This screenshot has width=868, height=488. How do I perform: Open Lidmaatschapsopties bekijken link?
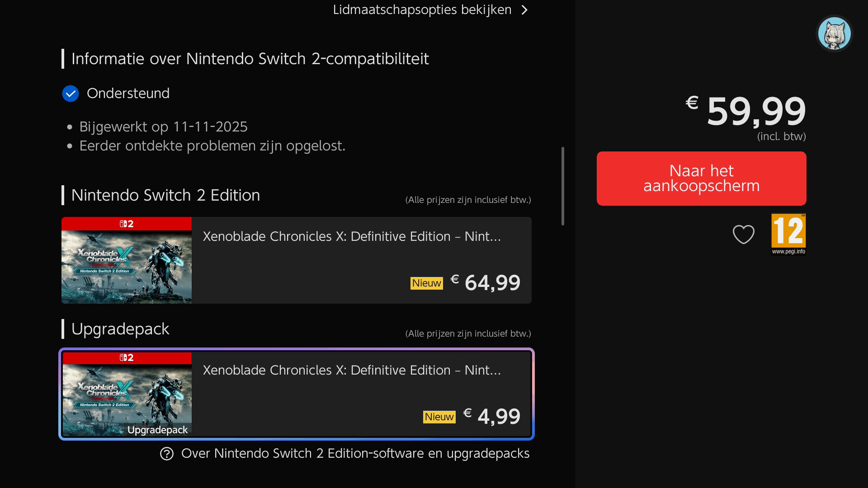(x=422, y=10)
